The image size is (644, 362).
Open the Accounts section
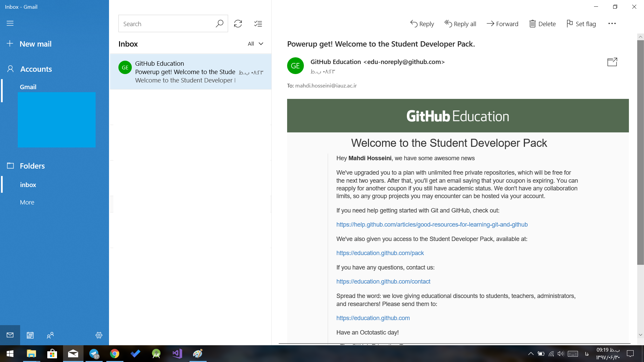(30, 69)
